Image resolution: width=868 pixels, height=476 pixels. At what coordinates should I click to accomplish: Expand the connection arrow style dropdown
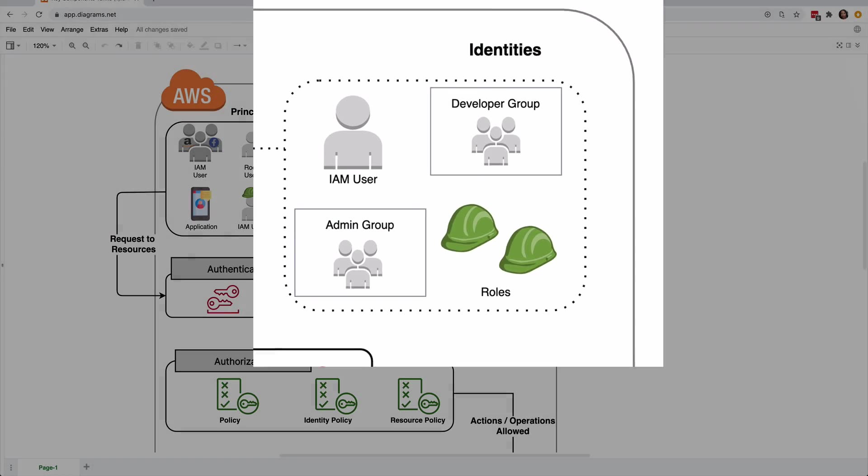coord(240,46)
